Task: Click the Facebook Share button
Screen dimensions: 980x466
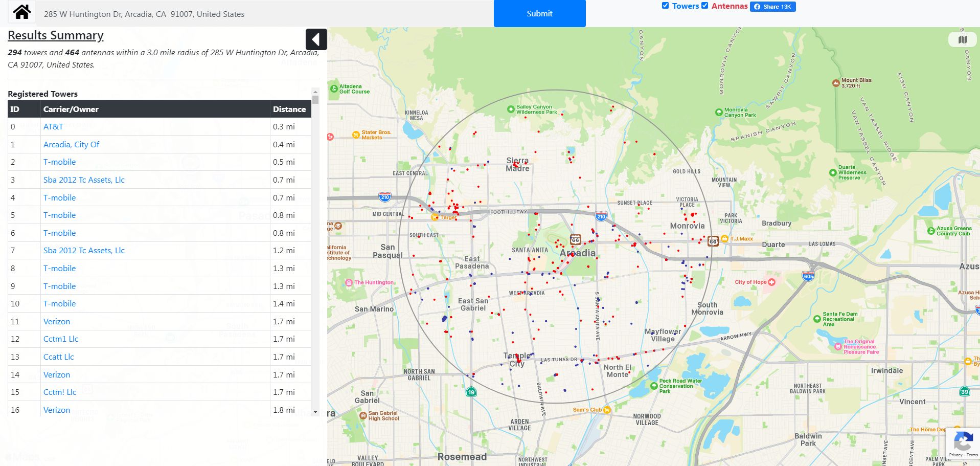Action: click(772, 7)
